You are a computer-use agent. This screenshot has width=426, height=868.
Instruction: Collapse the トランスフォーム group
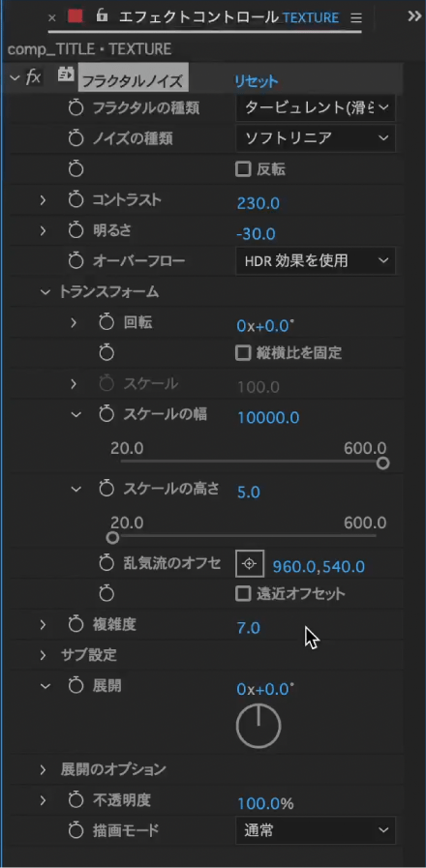coord(45,292)
